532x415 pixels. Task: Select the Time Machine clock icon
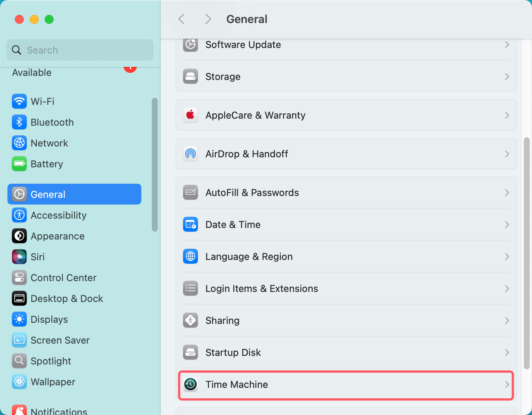[x=190, y=385]
